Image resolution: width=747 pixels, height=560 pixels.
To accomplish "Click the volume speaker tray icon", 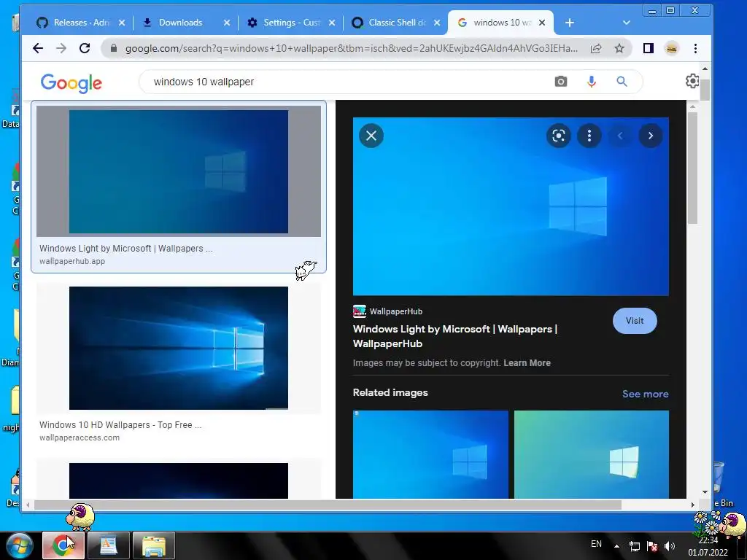I will tap(670, 546).
